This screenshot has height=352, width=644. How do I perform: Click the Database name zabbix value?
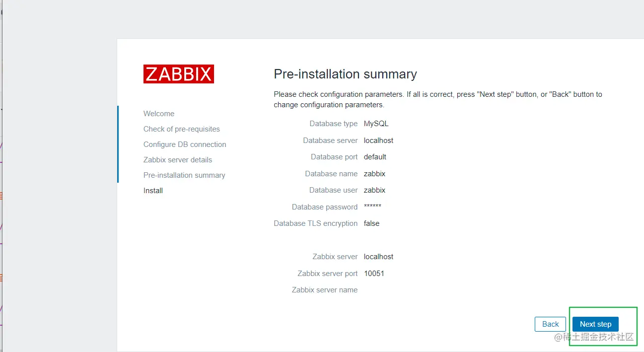click(374, 174)
